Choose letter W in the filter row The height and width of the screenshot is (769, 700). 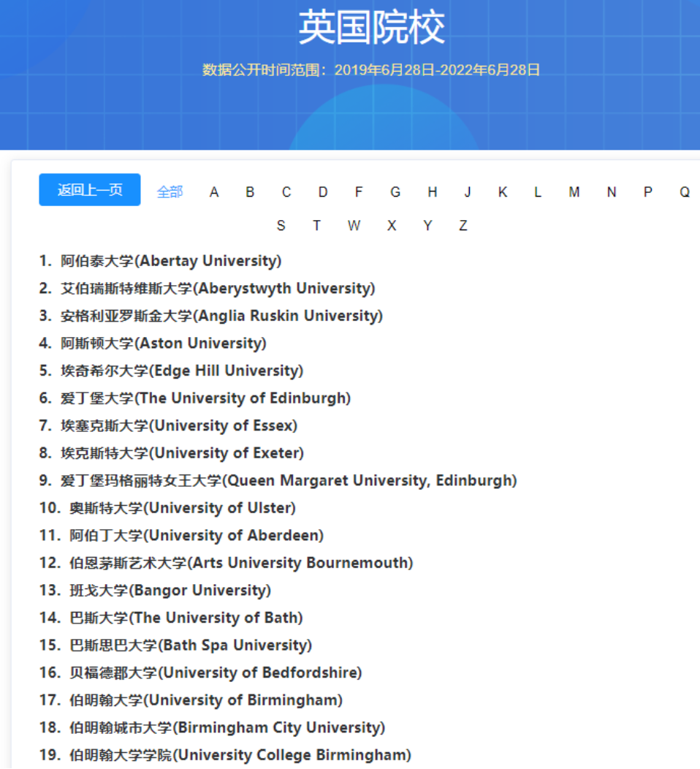click(x=354, y=226)
